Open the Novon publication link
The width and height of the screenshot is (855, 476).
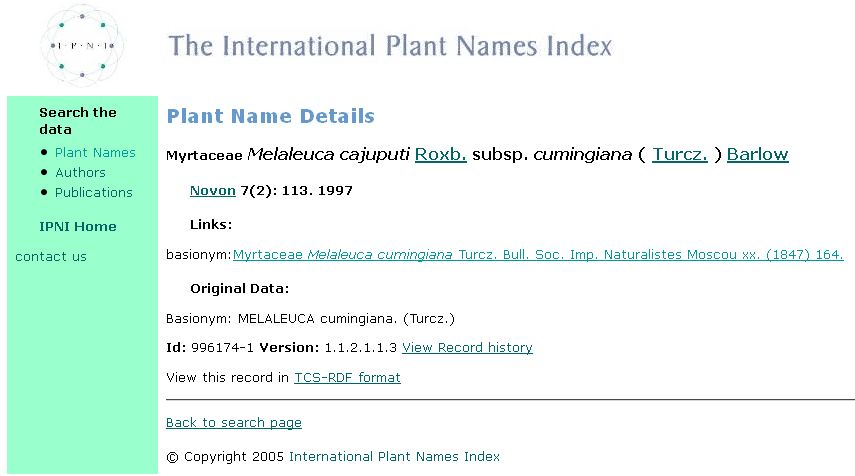(x=213, y=191)
